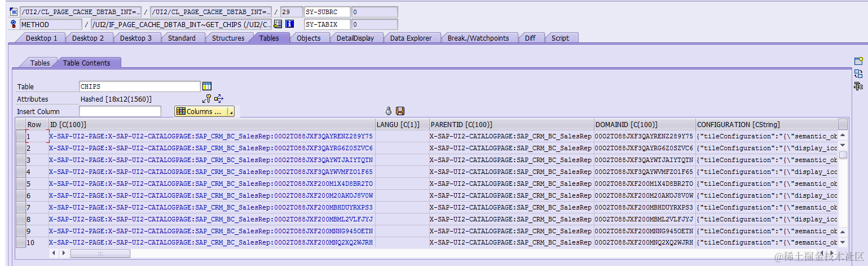The width and height of the screenshot is (868, 266).
Task: Open the Structures tab
Action: 228,38
